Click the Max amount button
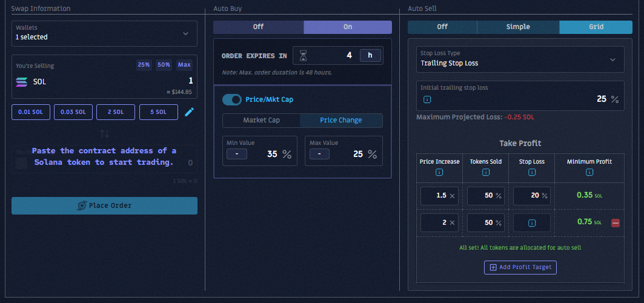Image resolution: width=644 pixels, height=303 pixels. (184, 65)
